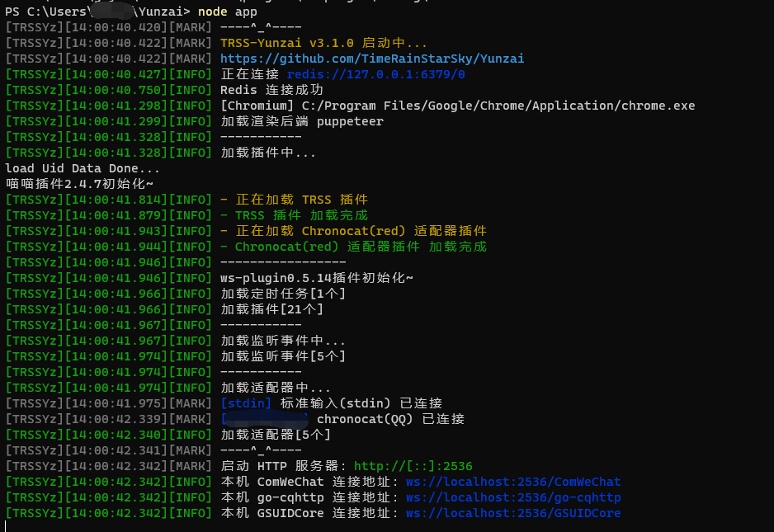Click the '加载适配器[5个]' message
The width and height of the screenshot is (774, 532).
[276, 435]
